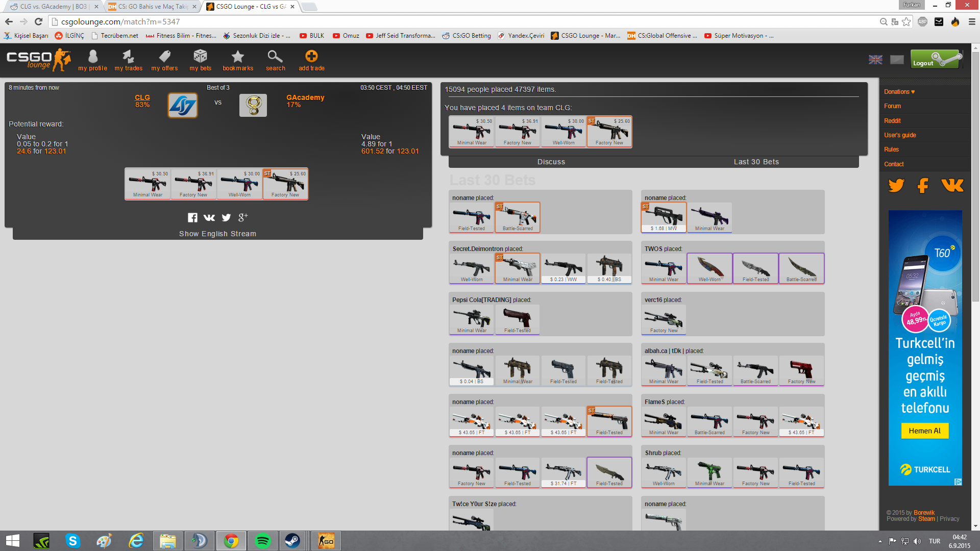Screen dimensions: 980x551
Task: Open Forum link
Action: click(x=893, y=106)
